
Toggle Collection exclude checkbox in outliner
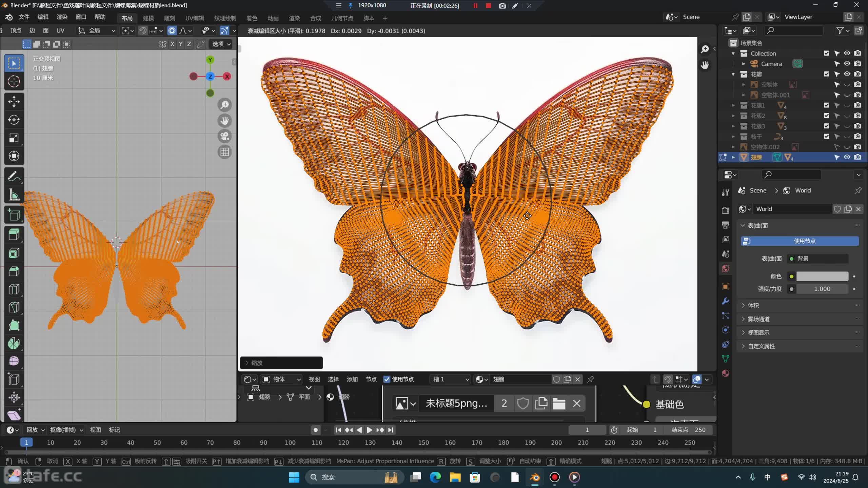pyautogui.click(x=827, y=53)
